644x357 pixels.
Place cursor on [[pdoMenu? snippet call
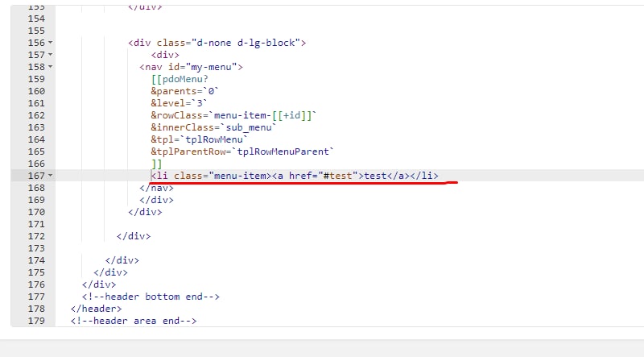[x=180, y=79]
